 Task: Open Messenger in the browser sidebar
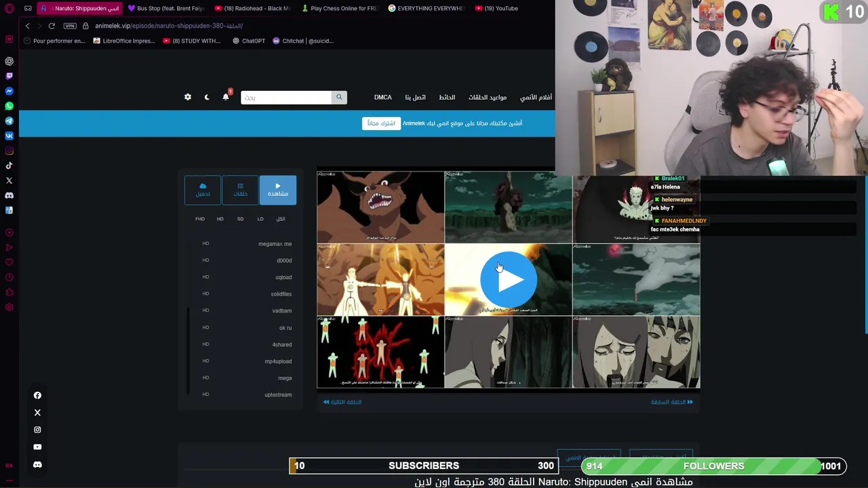9,91
